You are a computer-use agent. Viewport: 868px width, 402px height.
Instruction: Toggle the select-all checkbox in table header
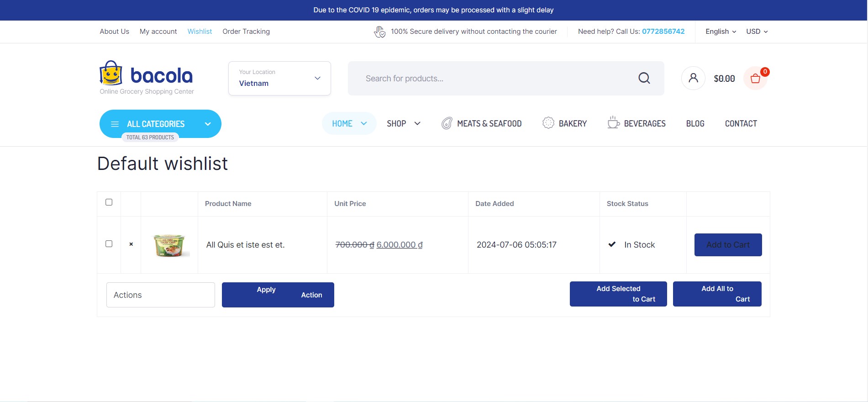click(x=109, y=202)
